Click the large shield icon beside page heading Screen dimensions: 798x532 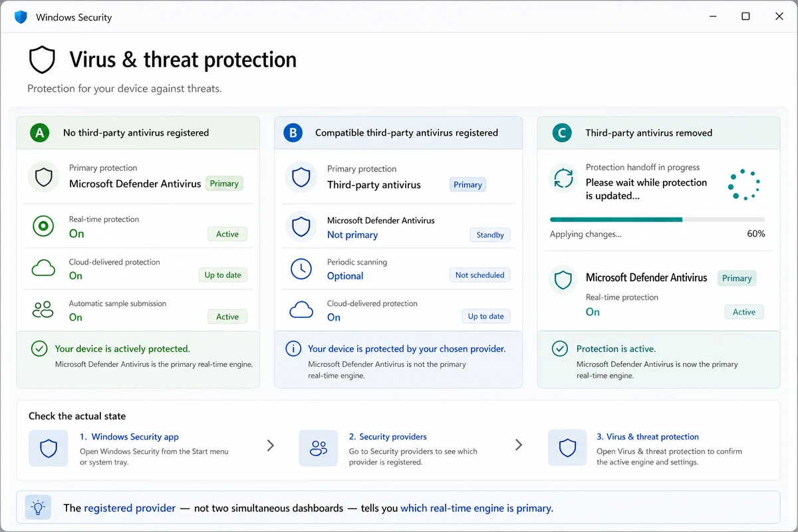pyautogui.click(x=42, y=60)
